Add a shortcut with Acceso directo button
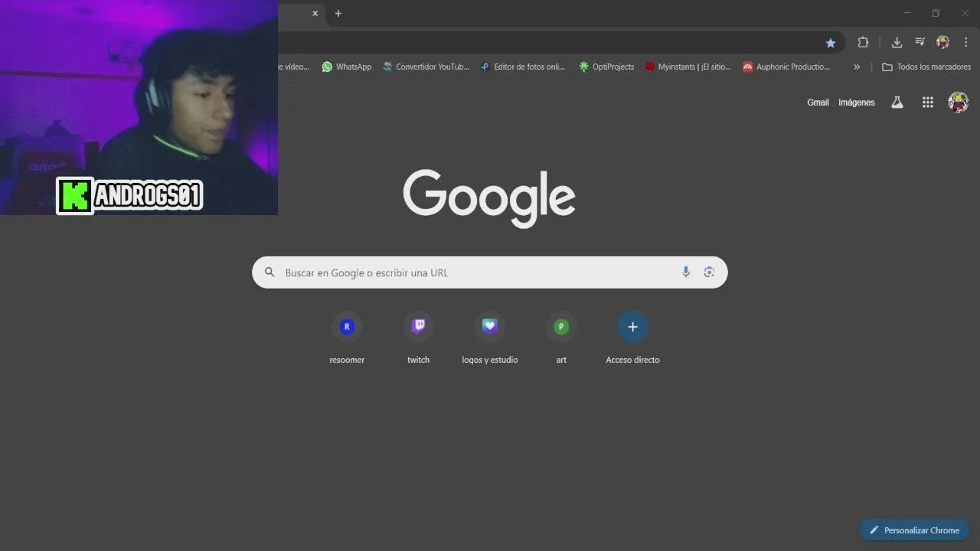Viewport: 980px width, 551px height. [632, 339]
